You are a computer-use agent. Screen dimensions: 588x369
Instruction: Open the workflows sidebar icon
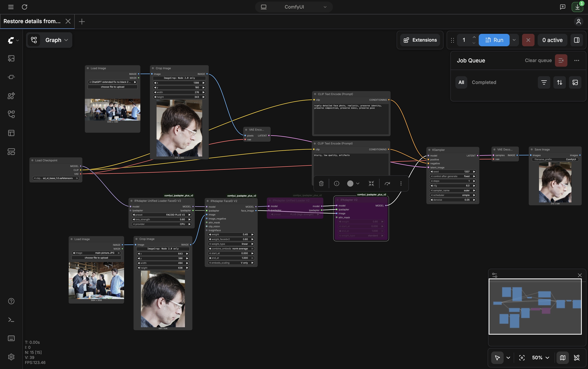point(11,114)
